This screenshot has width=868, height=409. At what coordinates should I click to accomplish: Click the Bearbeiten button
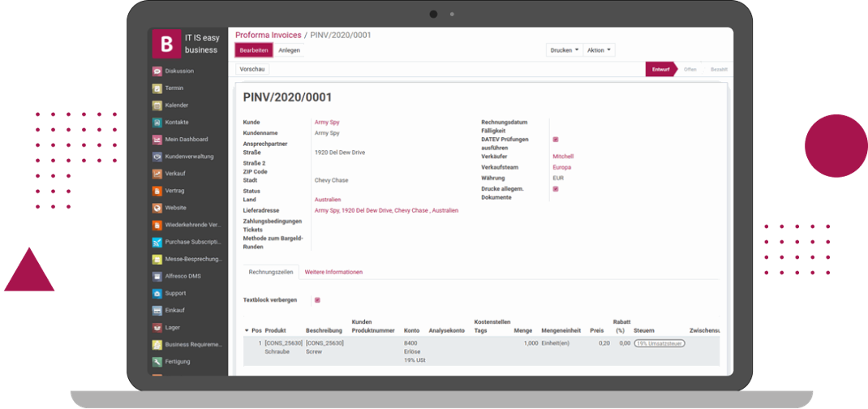[x=254, y=50]
